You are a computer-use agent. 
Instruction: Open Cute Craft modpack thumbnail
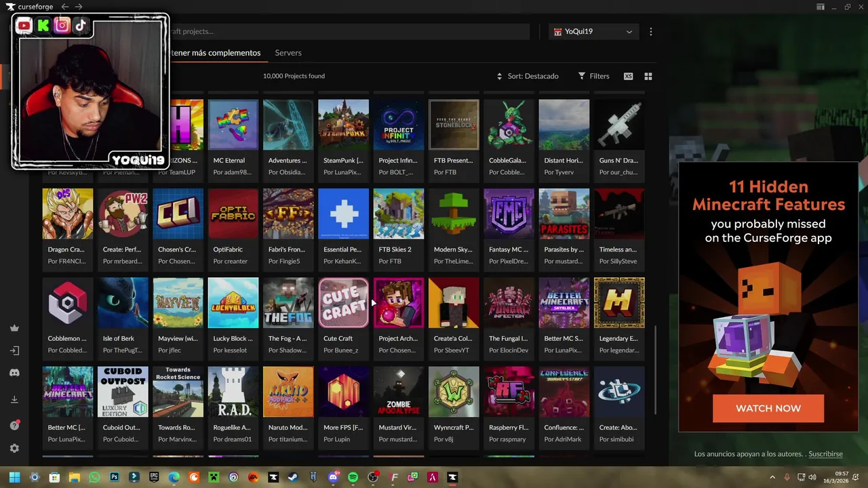344,302
